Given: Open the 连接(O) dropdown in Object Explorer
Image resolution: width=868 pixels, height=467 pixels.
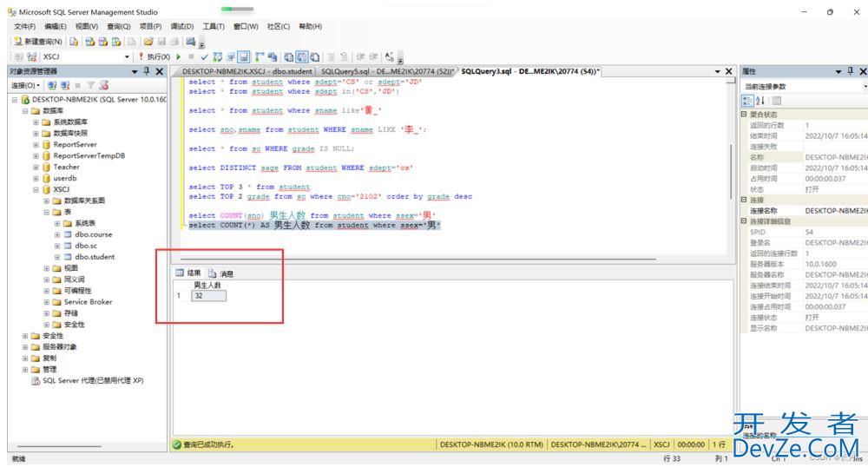Looking at the screenshot, I should 25,85.
